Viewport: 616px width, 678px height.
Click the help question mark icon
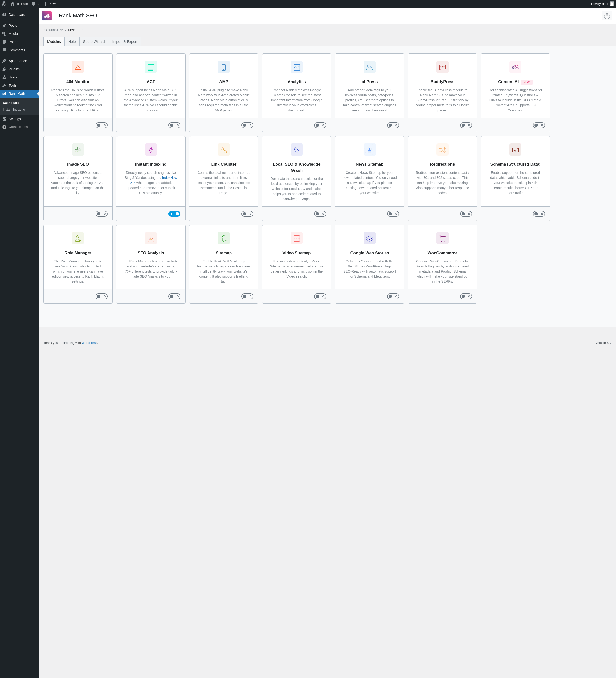(x=607, y=16)
